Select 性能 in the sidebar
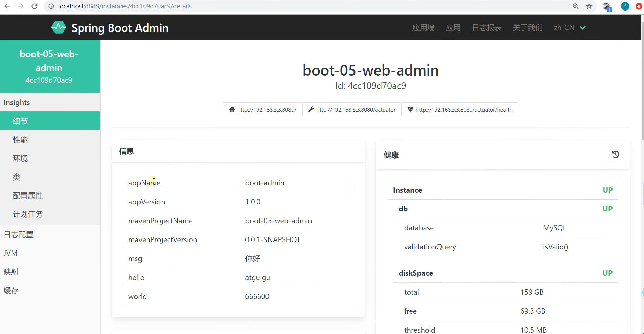This screenshot has width=644, height=334. click(x=50, y=140)
